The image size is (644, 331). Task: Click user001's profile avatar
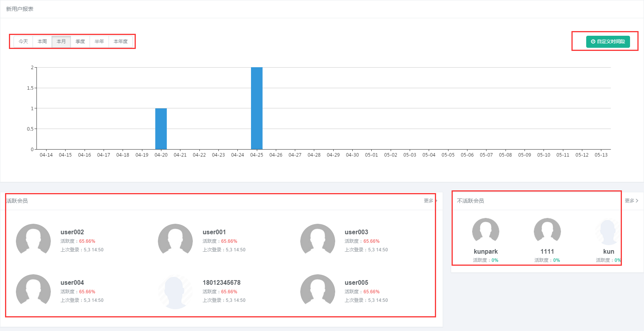click(x=175, y=241)
